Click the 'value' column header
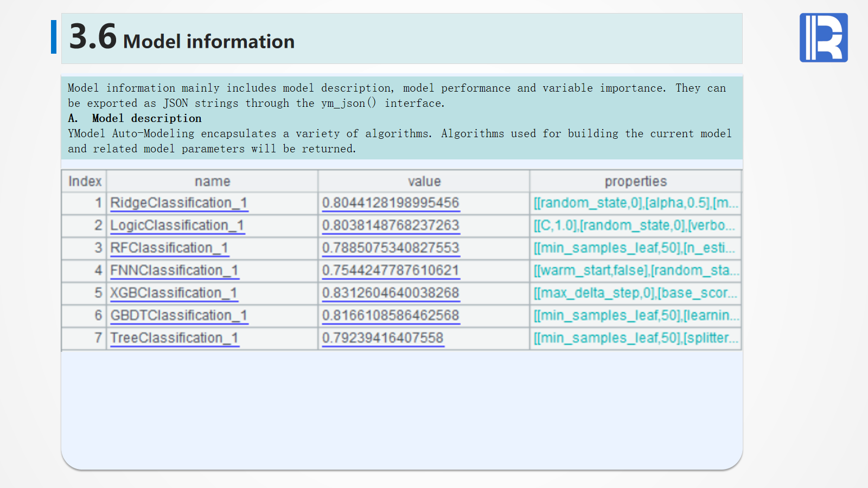868x488 pixels. coord(424,181)
